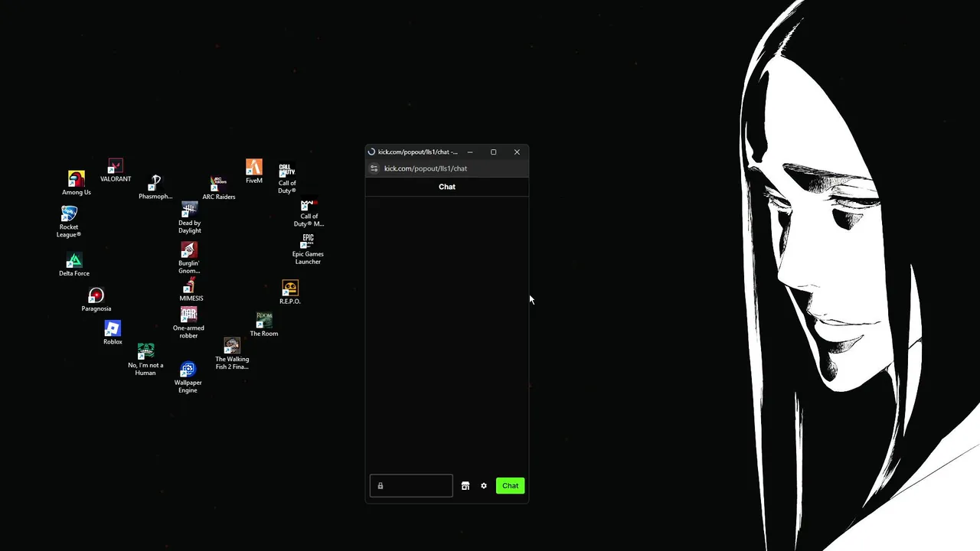Open the Kick chat shop icon
This screenshot has width=980, height=551.
[x=465, y=486]
